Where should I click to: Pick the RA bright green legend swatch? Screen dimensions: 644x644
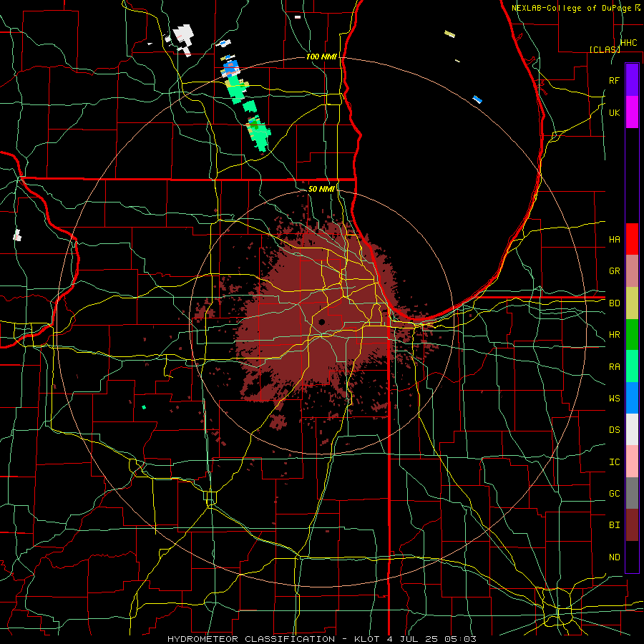click(632, 366)
